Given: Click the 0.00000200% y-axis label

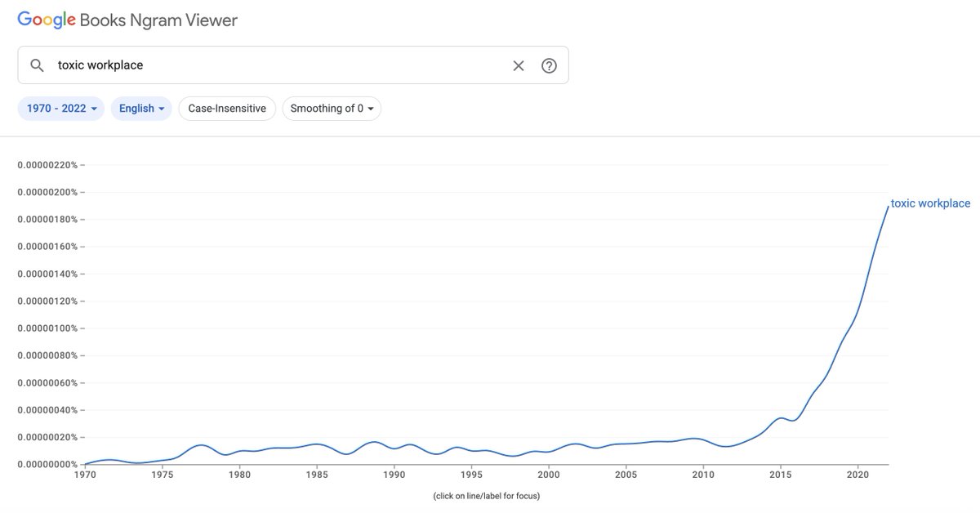Looking at the screenshot, I should coord(47,192).
